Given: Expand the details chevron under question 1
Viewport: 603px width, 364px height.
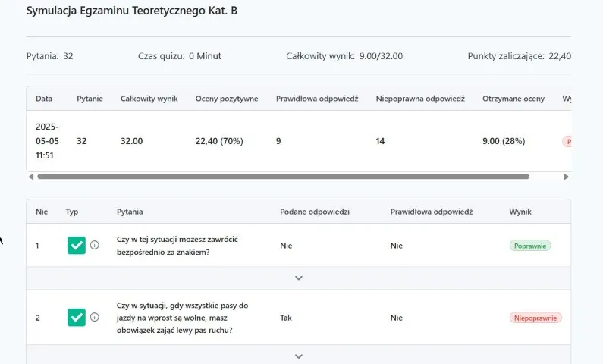Looking at the screenshot, I should 299,278.
